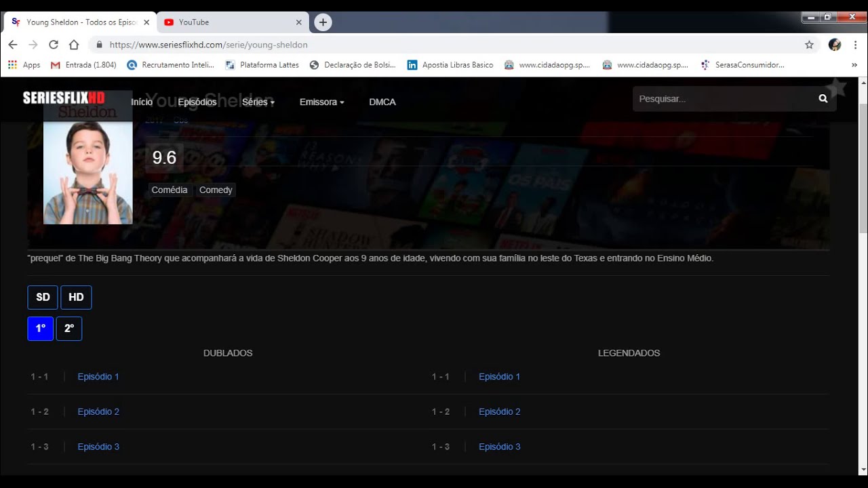Click the browser back arrow

13,45
